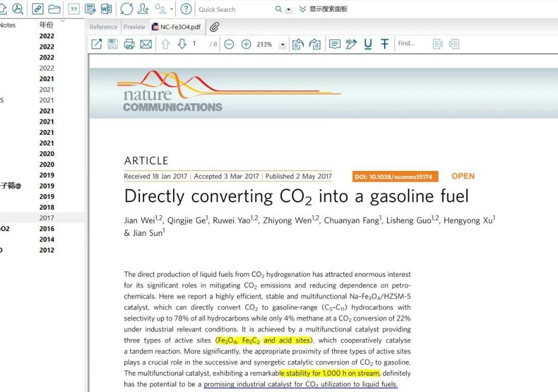Click the DOI 10.1038/ncomms15174 link
Screen dimensions: 558x392
point(395,177)
